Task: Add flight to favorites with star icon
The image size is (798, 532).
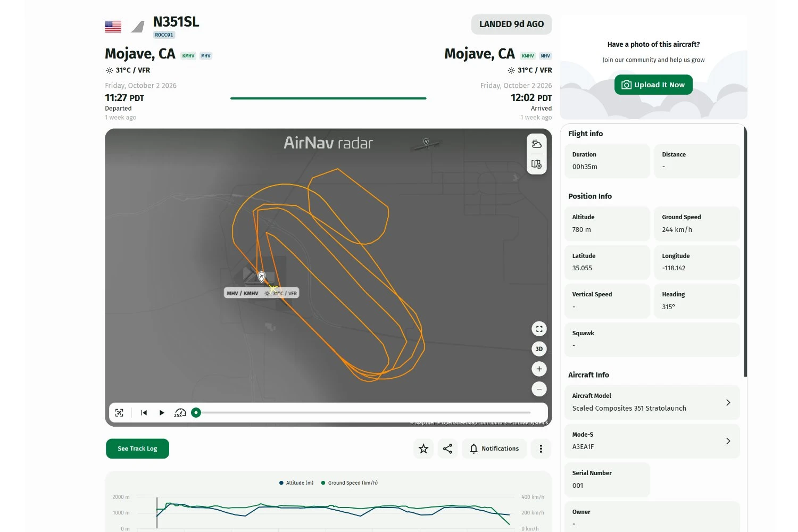Action: click(x=423, y=448)
